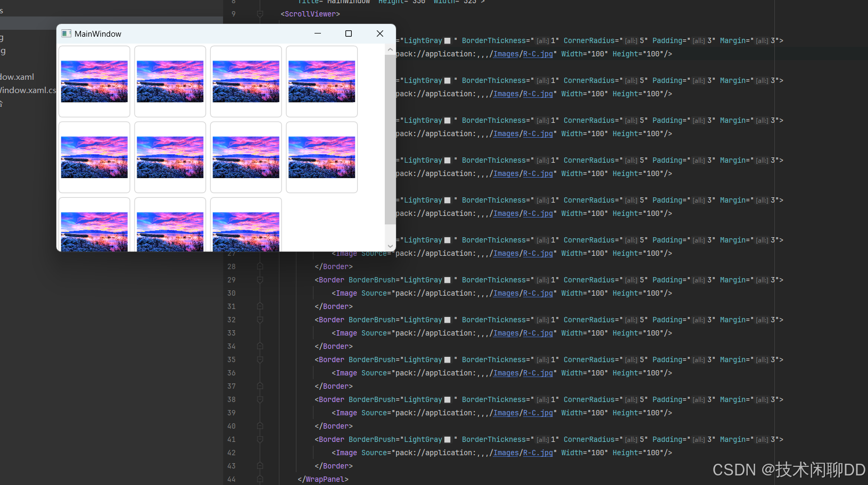Toggle the fold marker on line 28
Viewport: 868px width, 485px height.
point(260,266)
